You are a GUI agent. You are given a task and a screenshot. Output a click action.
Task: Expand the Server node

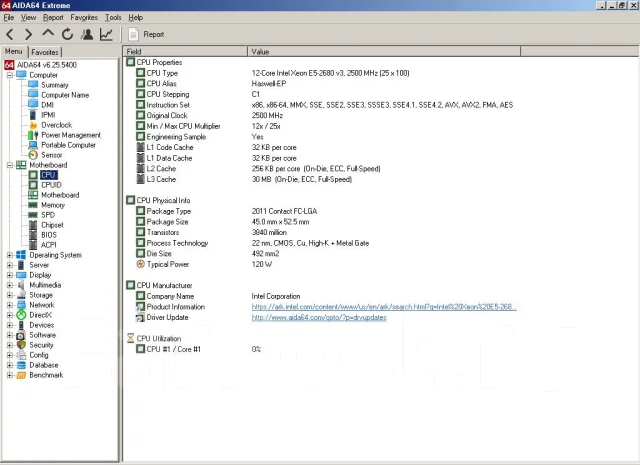pos(10,265)
